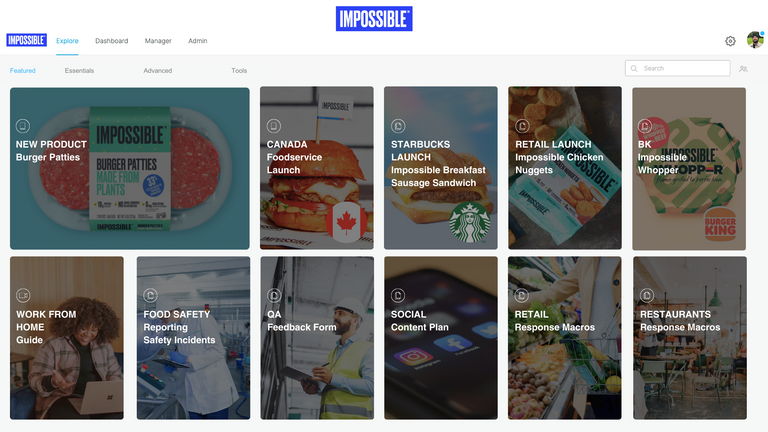Click the Impossible logo in navbar

[26, 40]
